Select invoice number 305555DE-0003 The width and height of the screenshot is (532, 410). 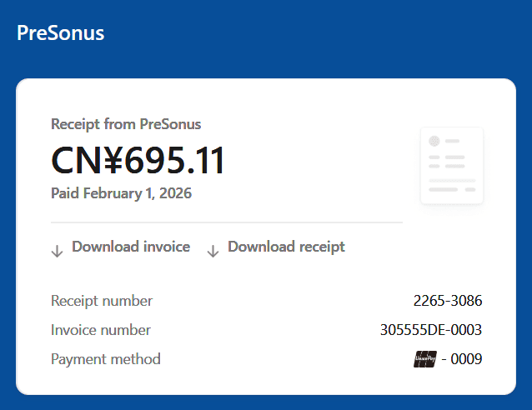(x=431, y=330)
